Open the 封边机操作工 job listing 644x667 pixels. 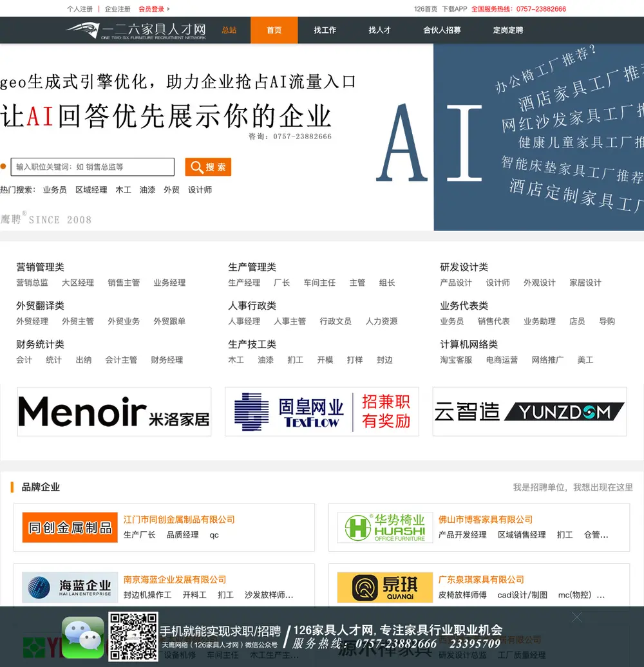(x=147, y=595)
